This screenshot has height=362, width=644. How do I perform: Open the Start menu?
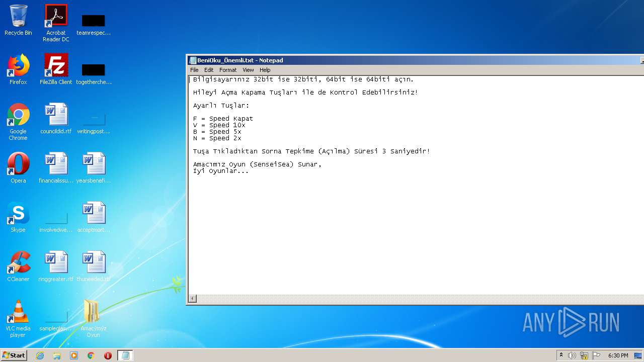tap(14, 355)
